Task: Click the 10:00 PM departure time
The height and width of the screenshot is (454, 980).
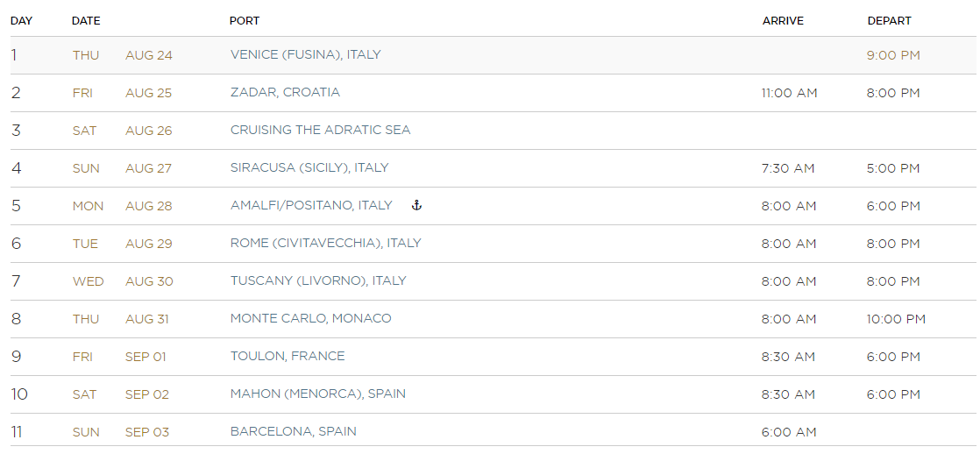Action: [x=896, y=319]
